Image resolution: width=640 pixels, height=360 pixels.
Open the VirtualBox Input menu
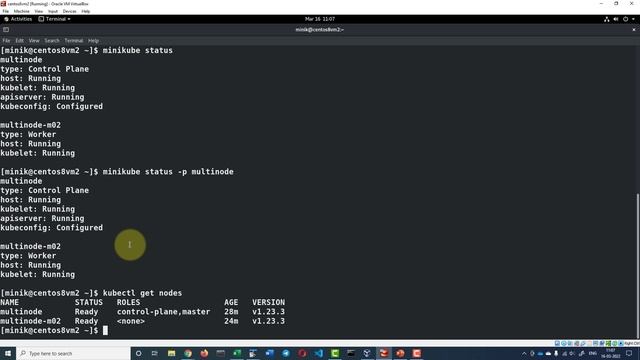coord(53,11)
